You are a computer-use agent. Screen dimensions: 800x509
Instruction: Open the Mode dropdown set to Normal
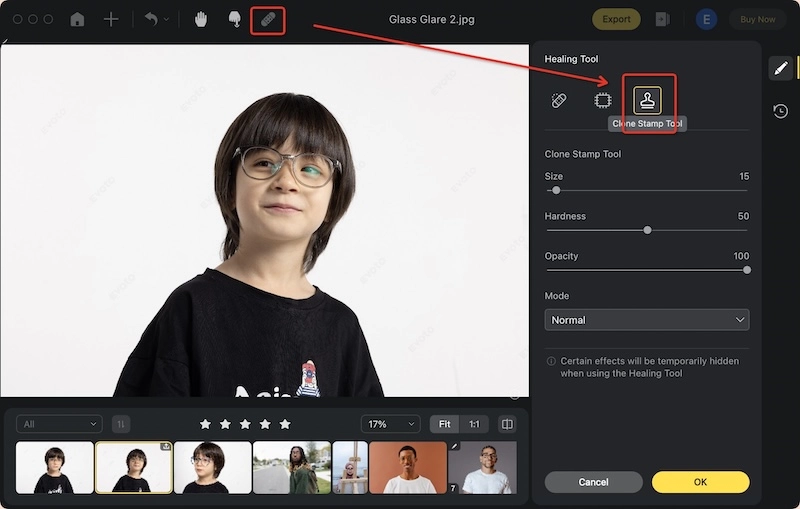coord(646,320)
